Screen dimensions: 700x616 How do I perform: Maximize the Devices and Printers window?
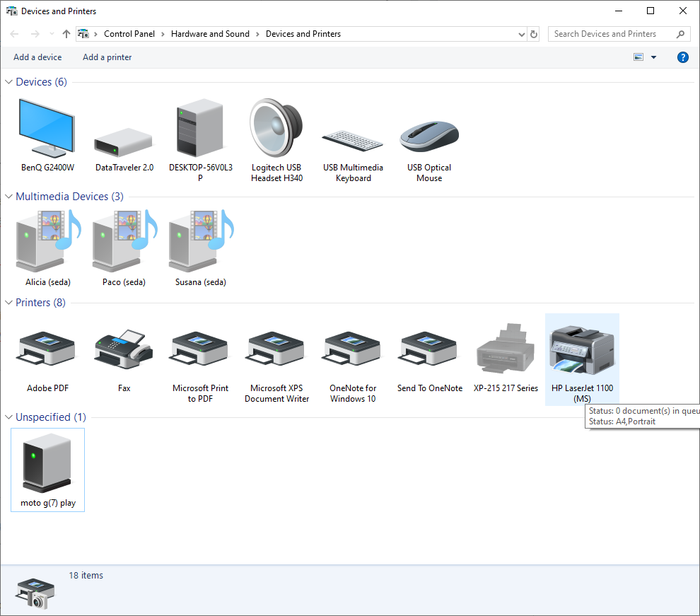click(x=651, y=11)
